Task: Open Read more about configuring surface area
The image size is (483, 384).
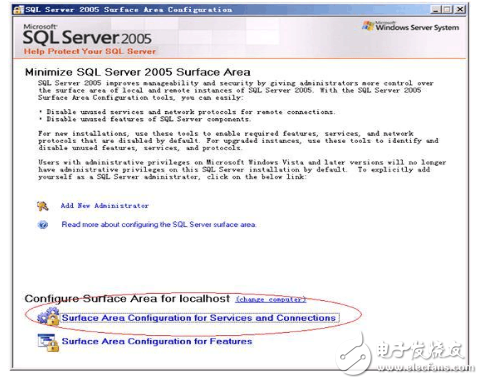Action: pos(159,225)
